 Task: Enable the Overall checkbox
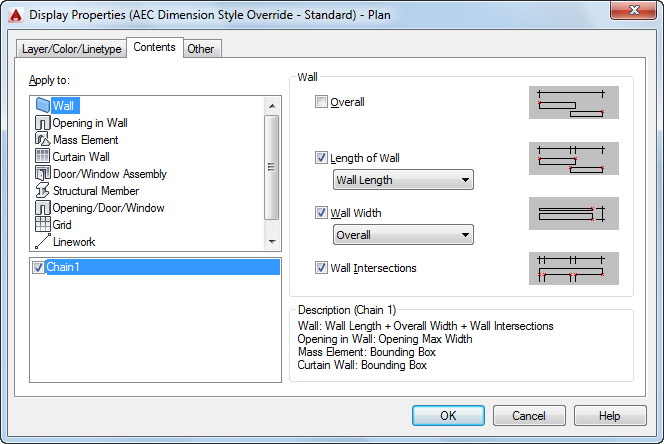(x=321, y=102)
